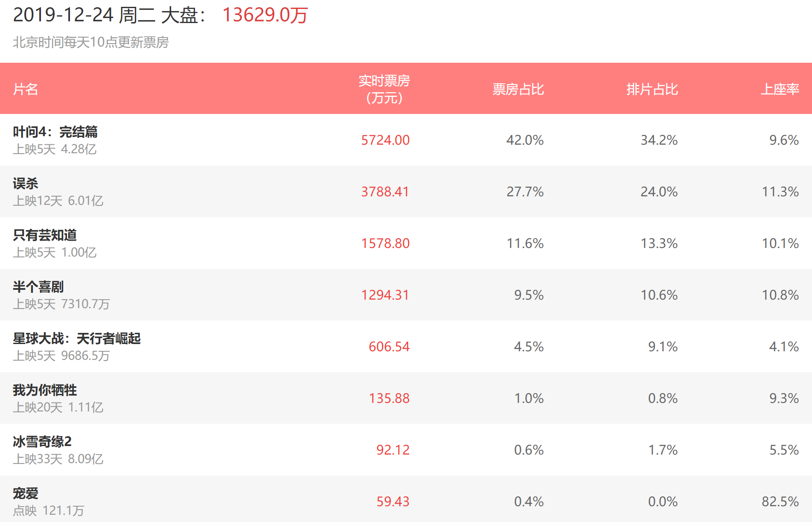Click 上映33天 8.09亿 release info
This screenshot has height=522, width=812.
(x=58, y=459)
